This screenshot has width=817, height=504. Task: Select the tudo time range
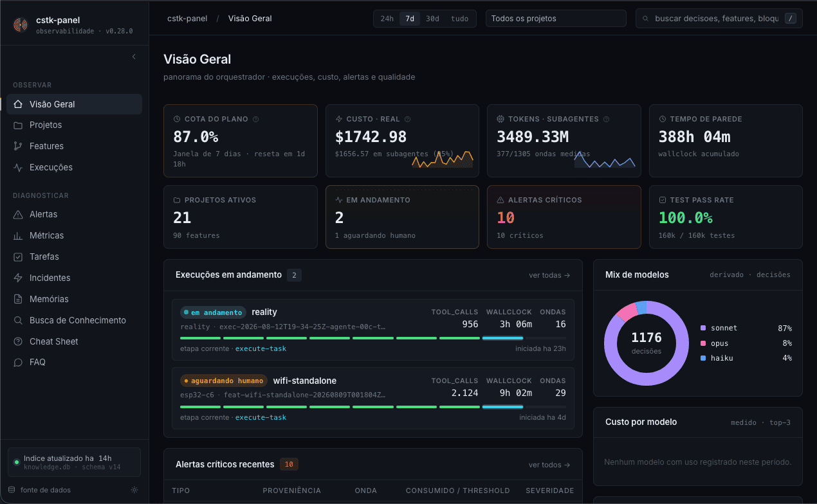tap(460, 19)
